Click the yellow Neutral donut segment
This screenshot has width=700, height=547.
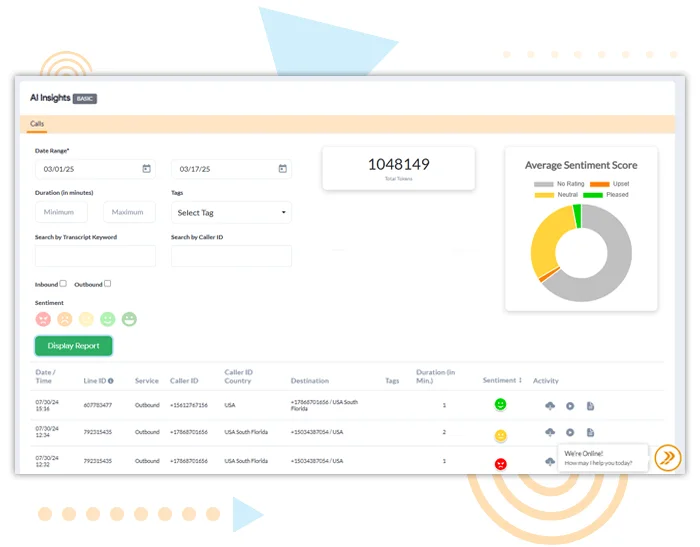(545, 241)
